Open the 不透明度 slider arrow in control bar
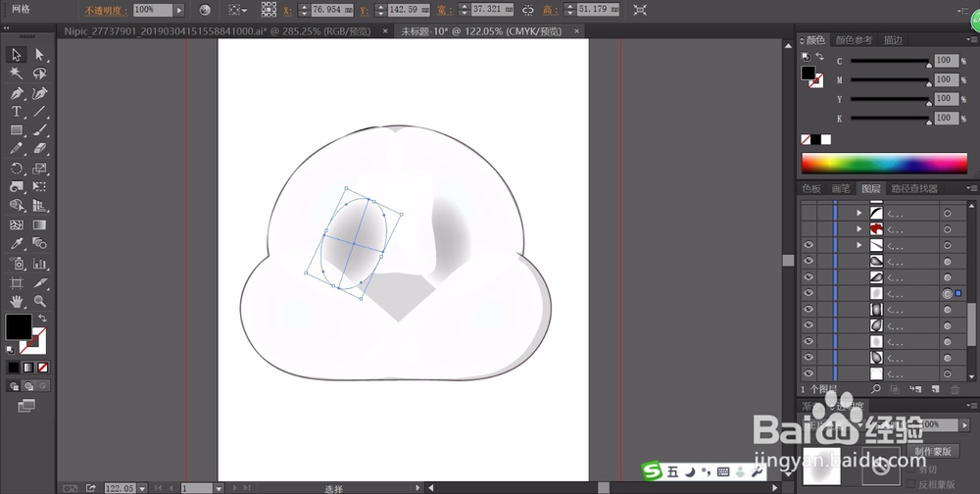 [179, 10]
